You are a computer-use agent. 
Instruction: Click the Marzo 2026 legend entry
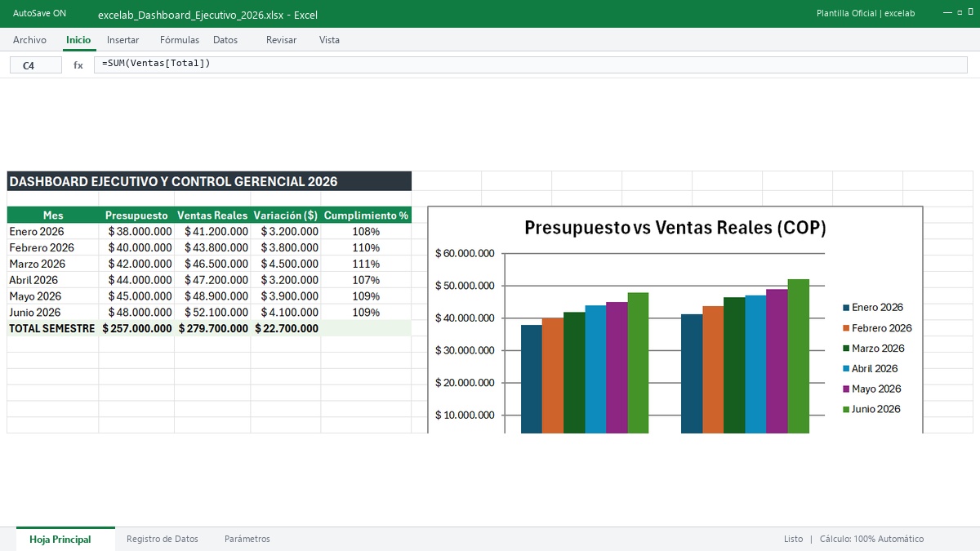875,349
